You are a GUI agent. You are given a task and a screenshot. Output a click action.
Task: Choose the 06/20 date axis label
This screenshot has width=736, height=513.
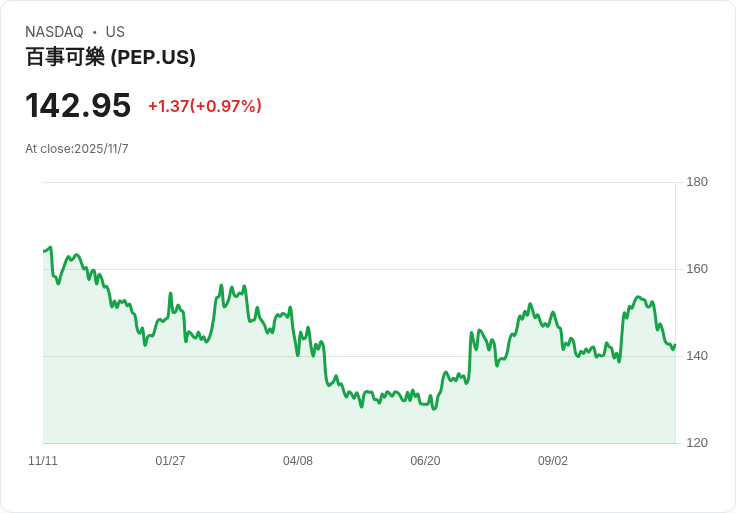[x=425, y=461]
